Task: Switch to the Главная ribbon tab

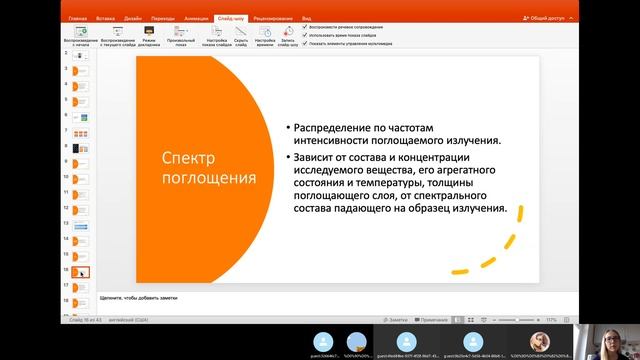Action: pyautogui.click(x=77, y=18)
